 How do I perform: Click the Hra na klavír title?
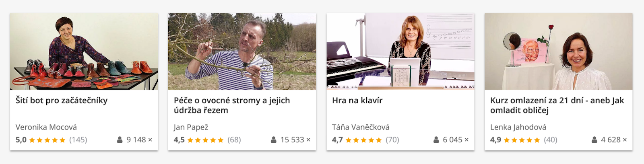357,100
